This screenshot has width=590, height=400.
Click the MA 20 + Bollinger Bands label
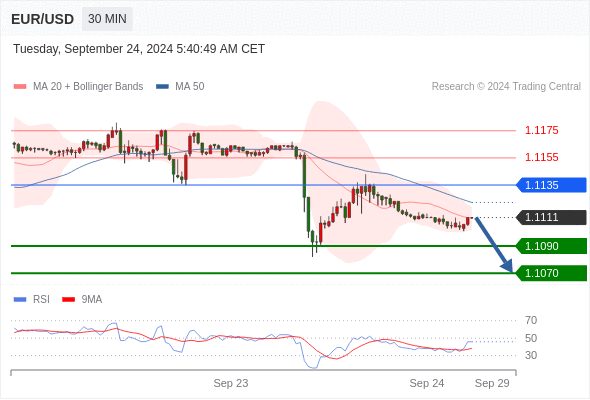click(x=88, y=87)
